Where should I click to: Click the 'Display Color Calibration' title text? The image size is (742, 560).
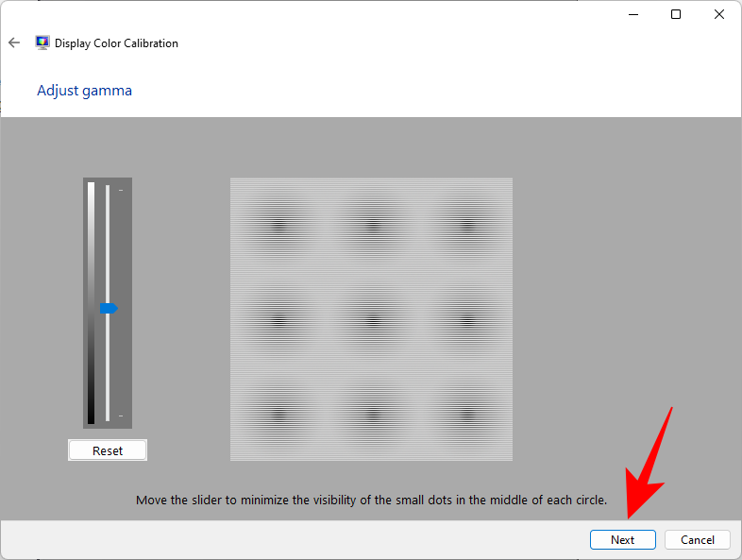pos(116,43)
